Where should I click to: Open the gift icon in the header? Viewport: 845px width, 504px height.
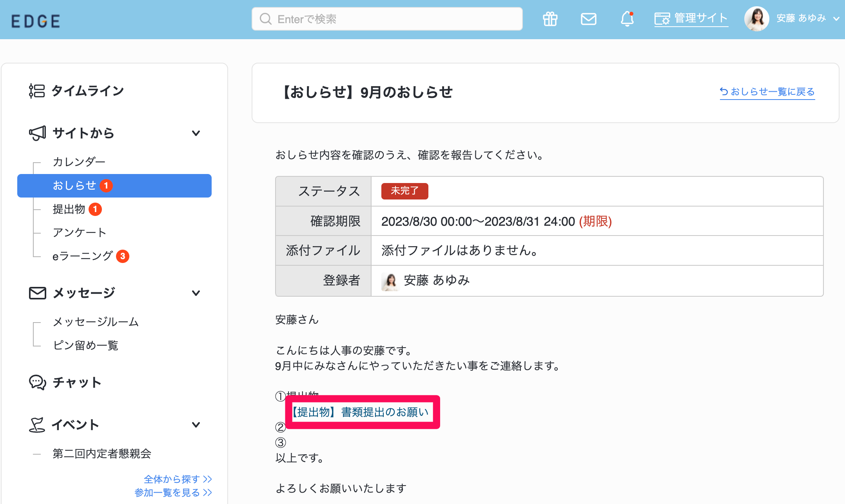click(x=550, y=19)
